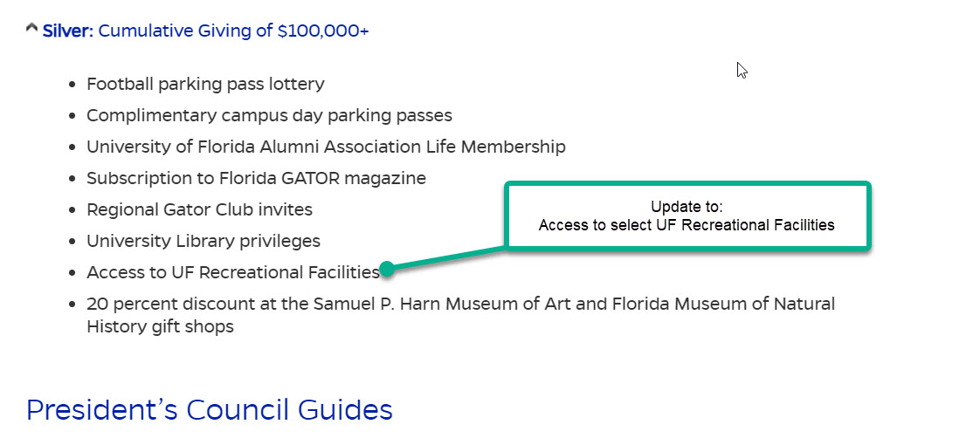Click the Complimentary campus day parking passes item
Image resolution: width=980 pixels, height=445 pixels.
pos(269,115)
